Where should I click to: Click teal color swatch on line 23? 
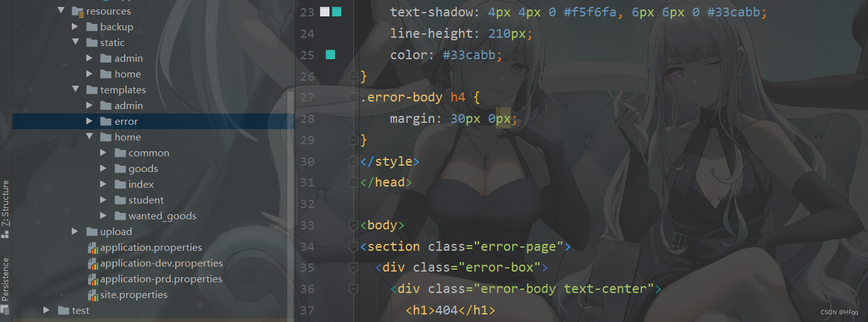(x=336, y=12)
